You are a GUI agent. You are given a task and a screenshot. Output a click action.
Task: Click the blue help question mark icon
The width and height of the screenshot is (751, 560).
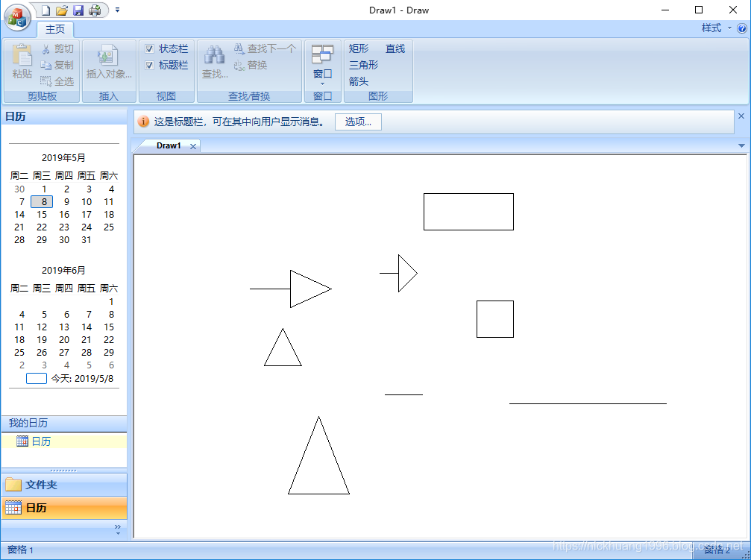click(x=742, y=29)
